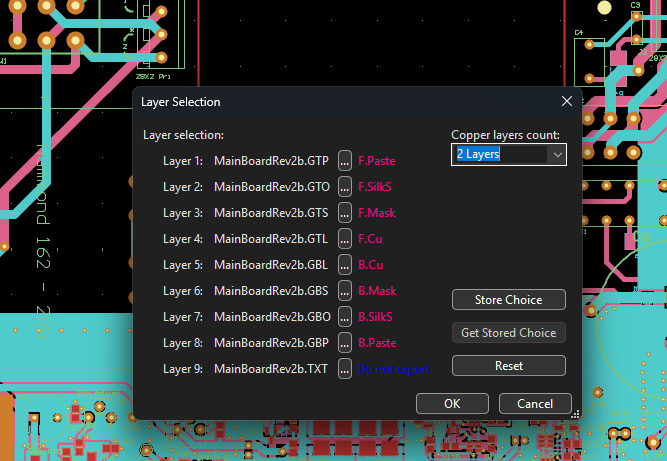Image resolution: width=667 pixels, height=461 pixels.
Task: Click the Store Choice button
Action: point(509,300)
